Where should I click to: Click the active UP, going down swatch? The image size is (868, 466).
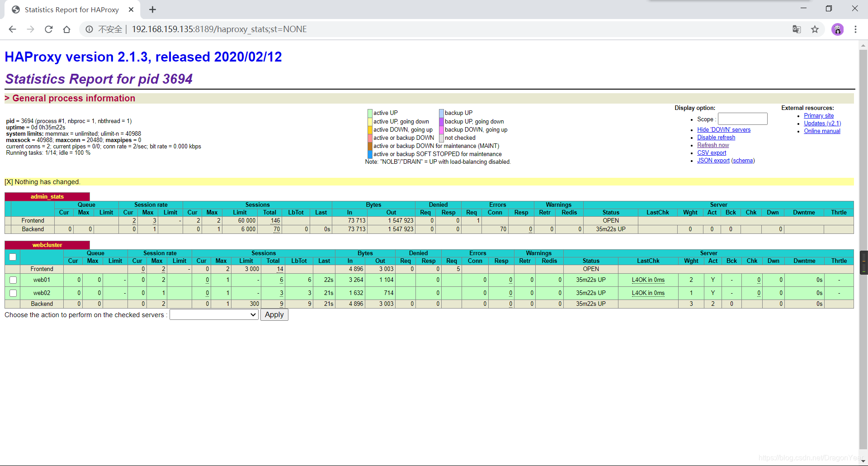point(370,122)
